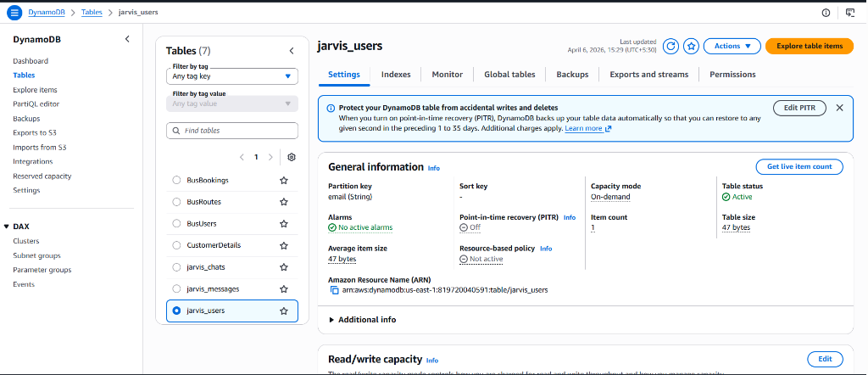Viewport: 868px width, 375px height.
Task: Click the info circle icon at top right
Action: click(826, 13)
